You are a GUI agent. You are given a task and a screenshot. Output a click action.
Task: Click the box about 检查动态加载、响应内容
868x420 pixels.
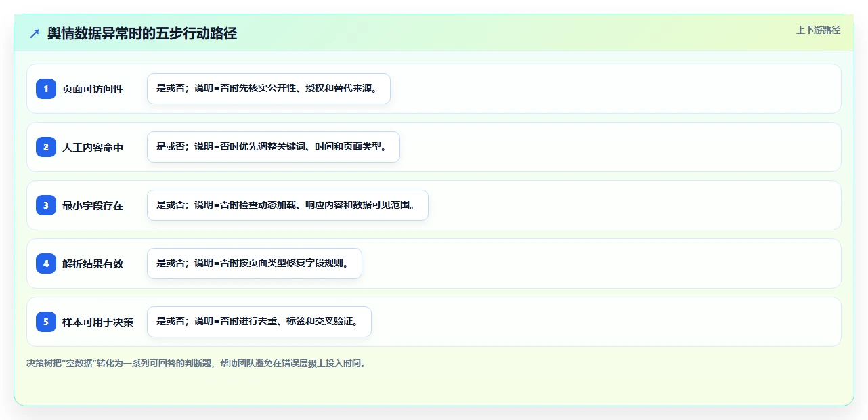coord(288,205)
